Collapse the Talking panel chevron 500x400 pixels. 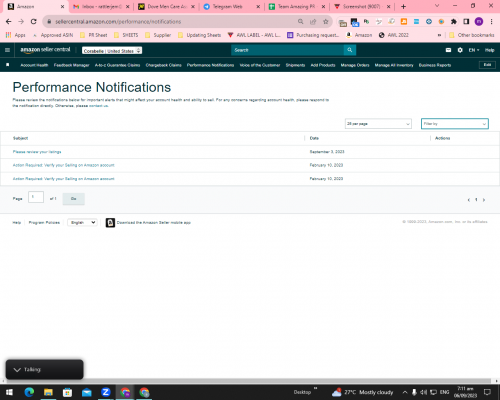(x=17, y=370)
